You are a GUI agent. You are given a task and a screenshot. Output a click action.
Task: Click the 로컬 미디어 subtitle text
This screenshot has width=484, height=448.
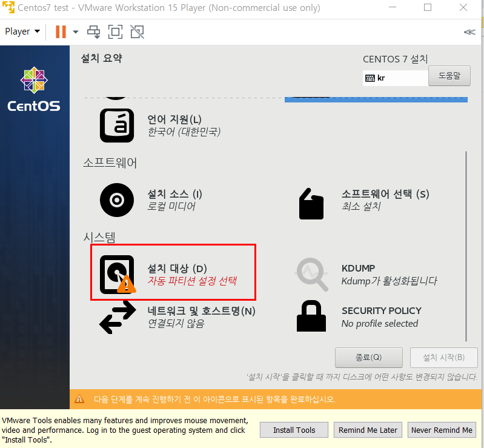[171, 206]
